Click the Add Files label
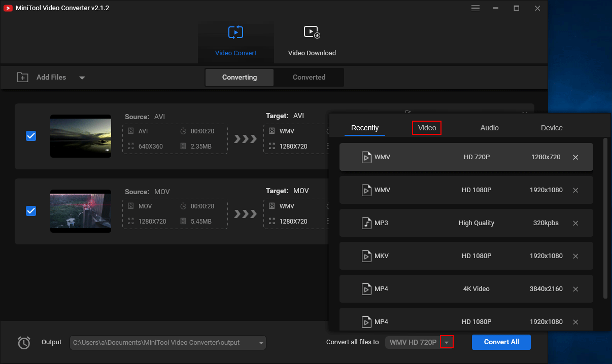The height and width of the screenshot is (364, 612). coord(51,77)
